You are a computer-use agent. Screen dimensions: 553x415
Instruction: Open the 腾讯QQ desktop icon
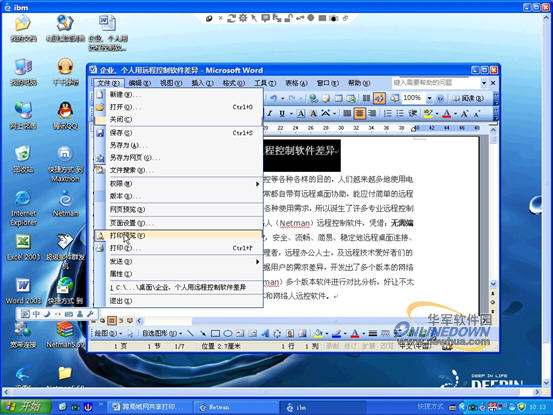(65, 115)
